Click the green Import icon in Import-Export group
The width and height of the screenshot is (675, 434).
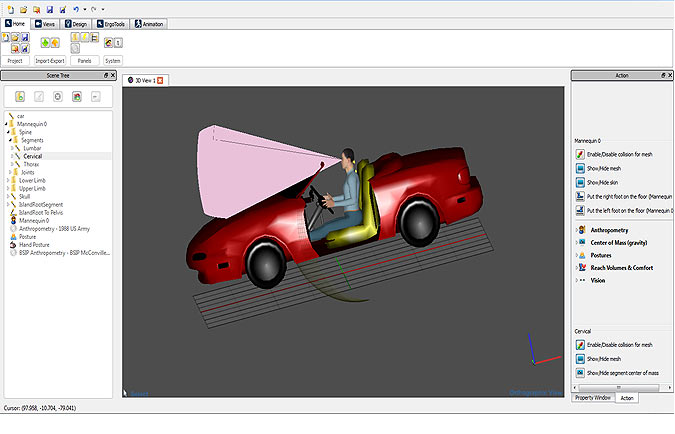pos(44,42)
